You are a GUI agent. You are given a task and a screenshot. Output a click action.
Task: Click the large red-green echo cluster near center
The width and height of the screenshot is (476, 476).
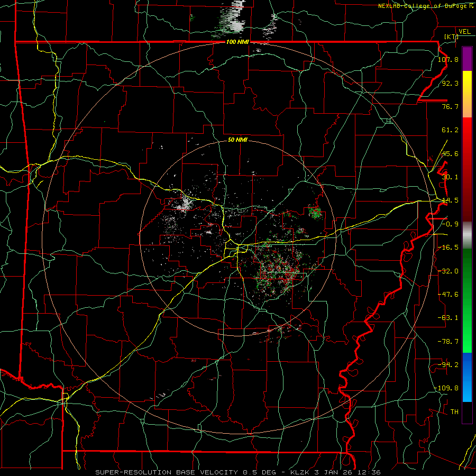278,270
